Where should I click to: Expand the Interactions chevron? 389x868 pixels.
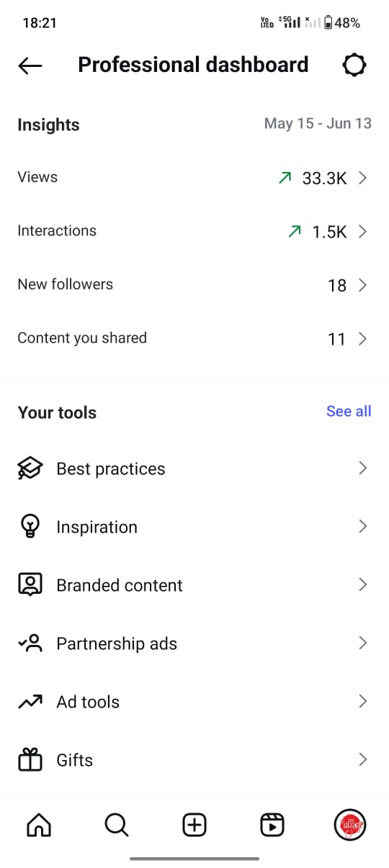pyautogui.click(x=362, y=232)
